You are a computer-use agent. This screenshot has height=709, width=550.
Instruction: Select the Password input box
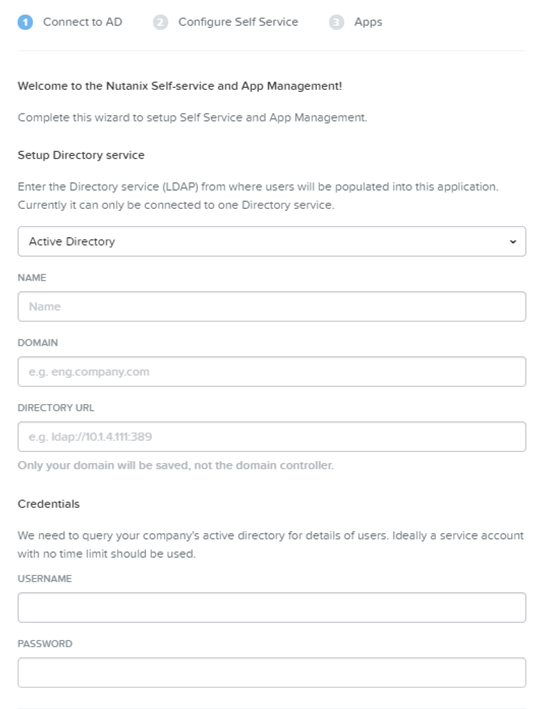(272, 672)
